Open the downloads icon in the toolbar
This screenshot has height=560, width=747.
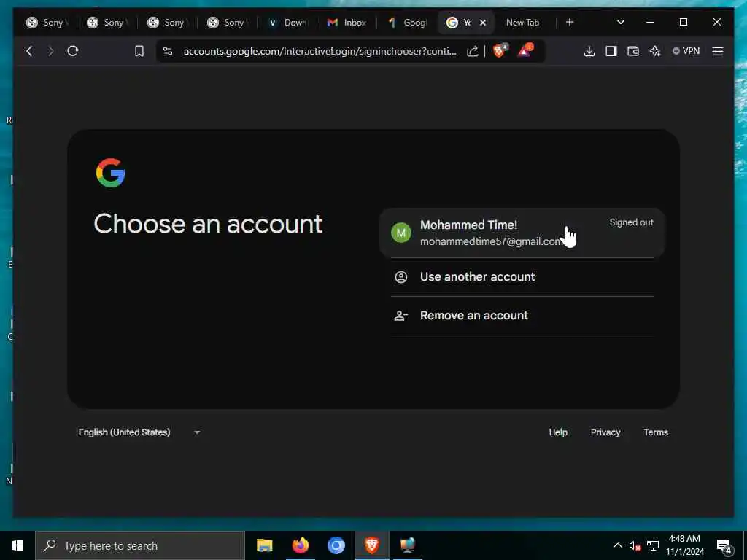pyautogui.click(x=589, y=51)
